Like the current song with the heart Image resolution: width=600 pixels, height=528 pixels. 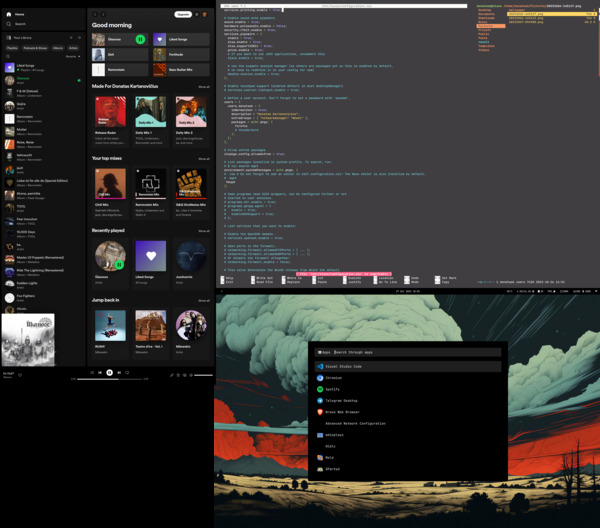(x=20, y=375)
